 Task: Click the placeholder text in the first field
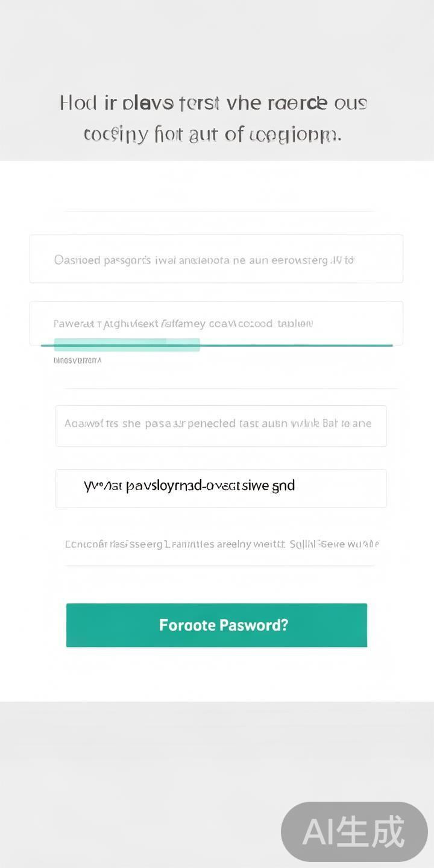click(x=204, y=259)
